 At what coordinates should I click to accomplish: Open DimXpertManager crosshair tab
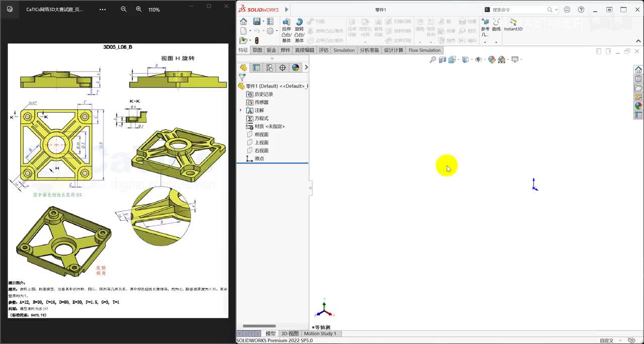coord(283,67)
